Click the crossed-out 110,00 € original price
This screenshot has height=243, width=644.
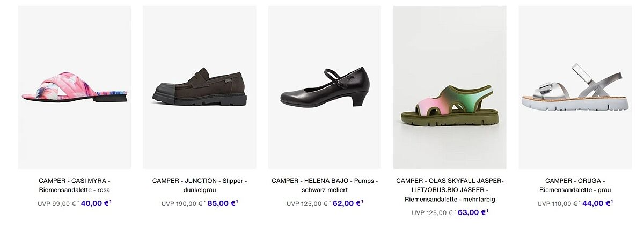tap(565, 204)
